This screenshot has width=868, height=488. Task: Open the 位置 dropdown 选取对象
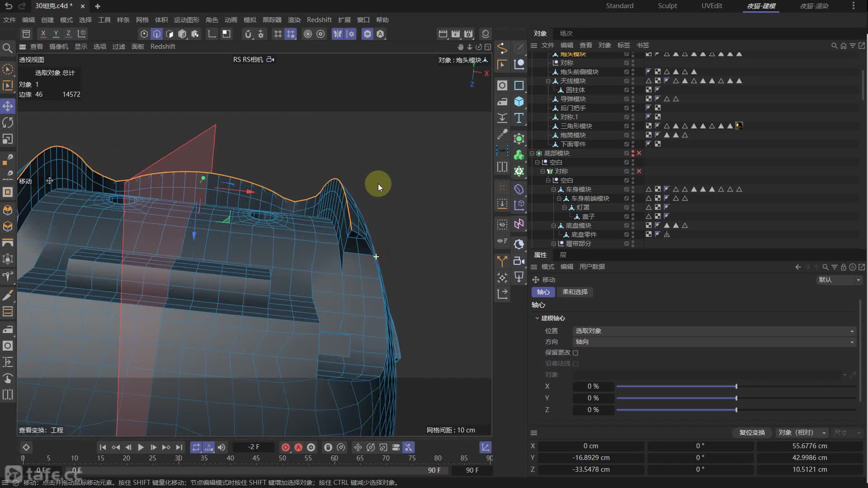pyautogui.click(x=714, y=331)
